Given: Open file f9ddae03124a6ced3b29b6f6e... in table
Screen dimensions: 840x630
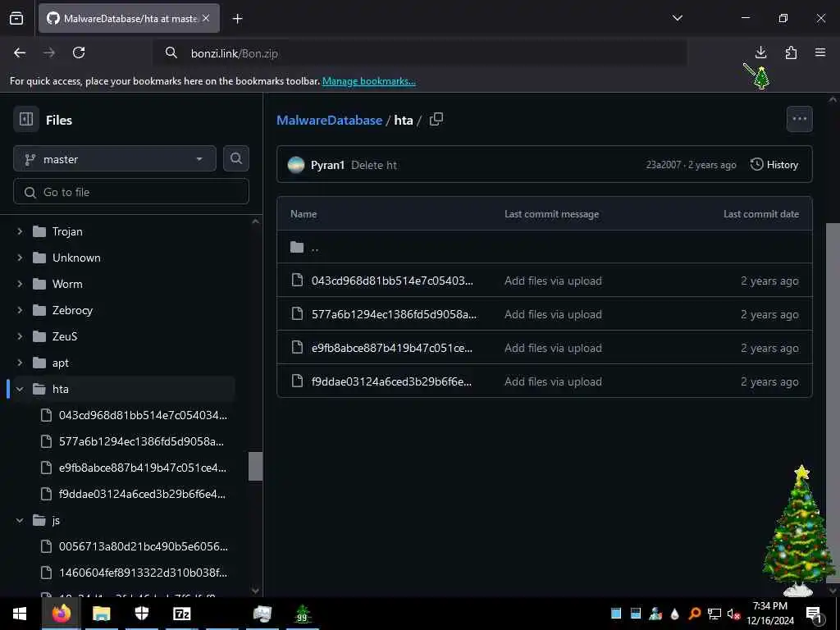Looking at the screenshot, I should click(x=391, y=382).
